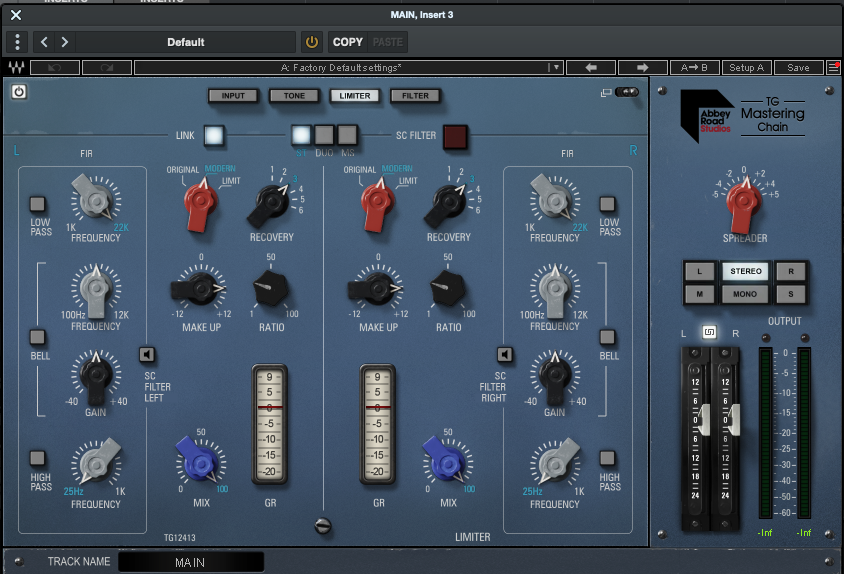Click the Save button
This screenshot has width=844, height=574.
pyautogui.click(x=798, y=67)
